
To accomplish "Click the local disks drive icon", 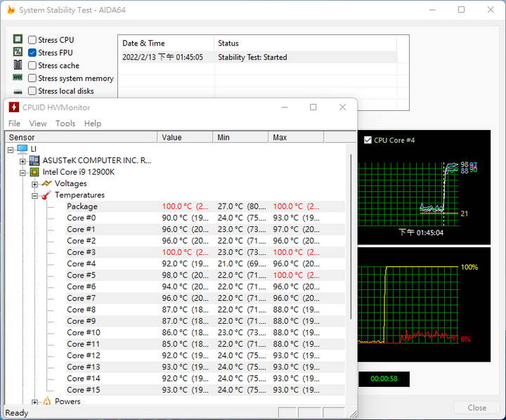I will (x=18, y=91).
